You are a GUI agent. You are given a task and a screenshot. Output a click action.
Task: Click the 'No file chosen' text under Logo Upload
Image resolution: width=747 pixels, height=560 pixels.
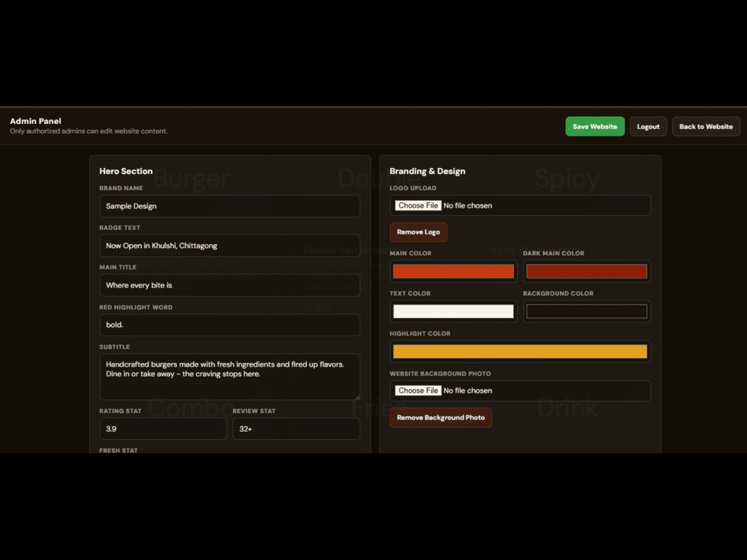pos(468,205)
